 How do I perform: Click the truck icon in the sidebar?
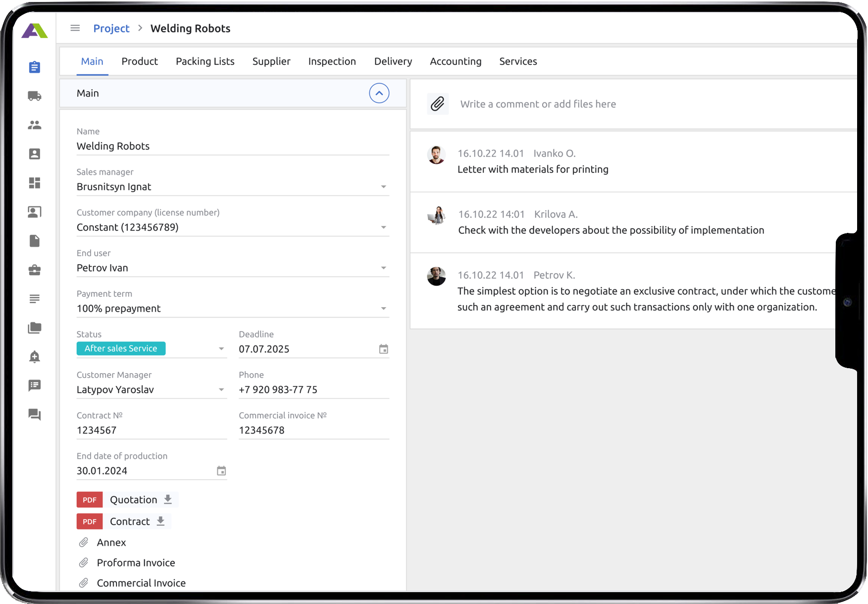(x=34, y=96)
